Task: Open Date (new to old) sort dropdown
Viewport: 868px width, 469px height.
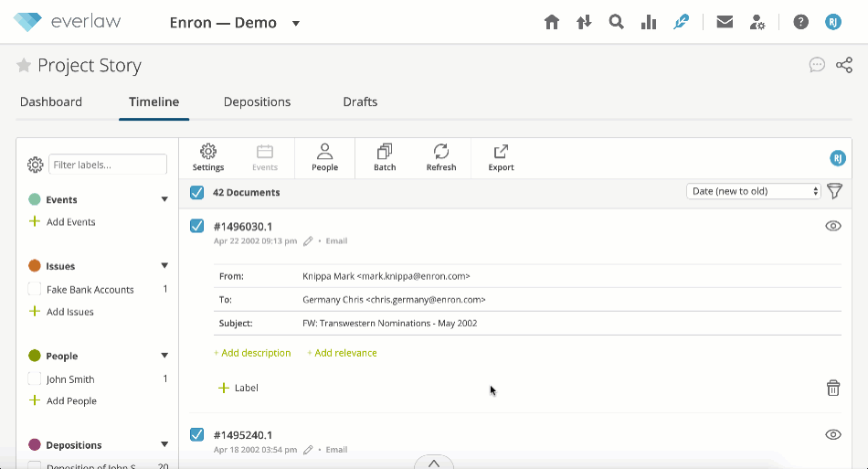Action: click(754, 191)
